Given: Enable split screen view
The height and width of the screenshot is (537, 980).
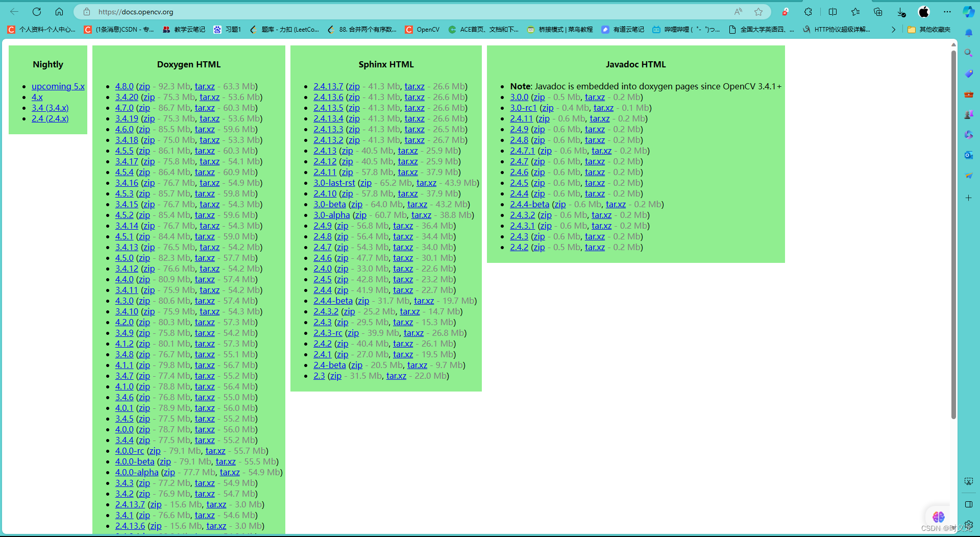Looking at the screenshot, I should [x=832, y=12].
